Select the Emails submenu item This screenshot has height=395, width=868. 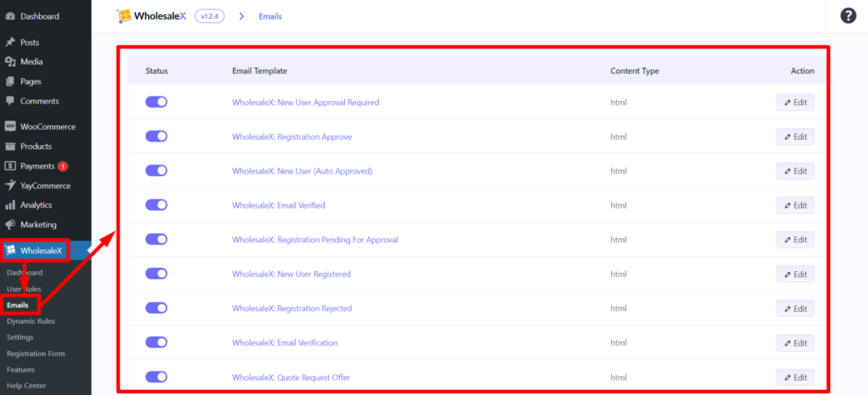click(x=18, y=305)
